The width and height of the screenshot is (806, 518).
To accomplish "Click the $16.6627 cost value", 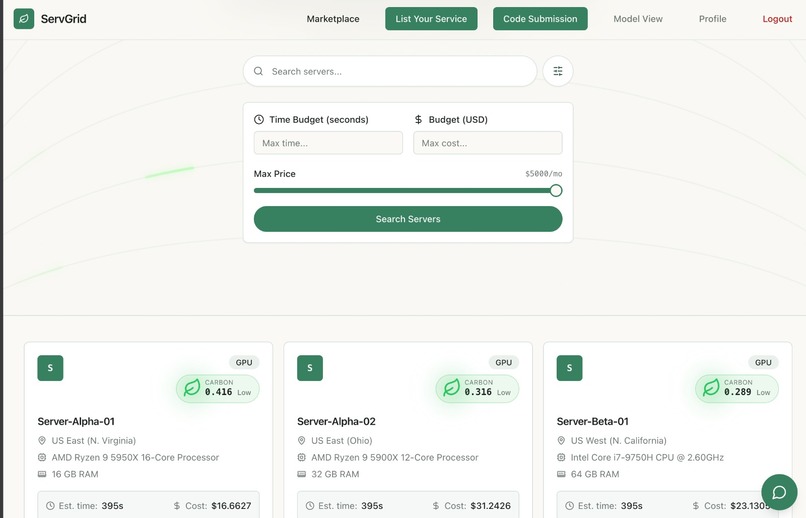I will coord(231,506).
